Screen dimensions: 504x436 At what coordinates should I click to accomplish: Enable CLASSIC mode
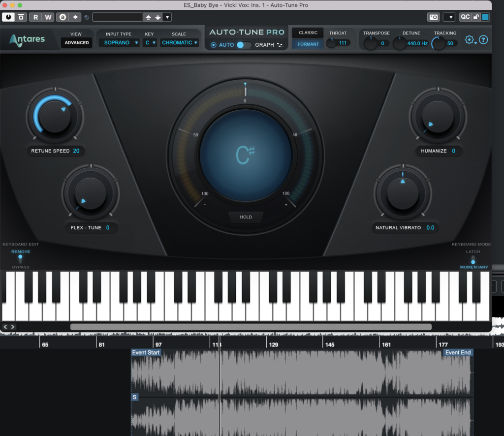pos(308,32)
